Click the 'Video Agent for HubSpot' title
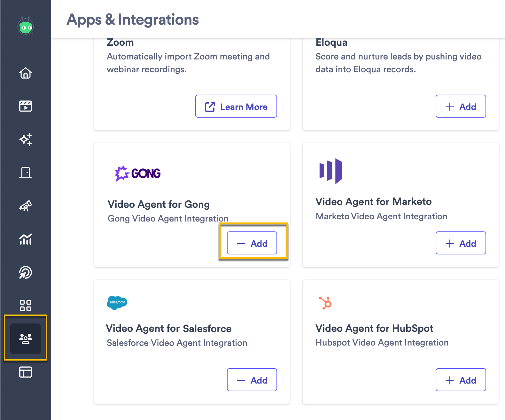505x420 pixels. point(374,328)
